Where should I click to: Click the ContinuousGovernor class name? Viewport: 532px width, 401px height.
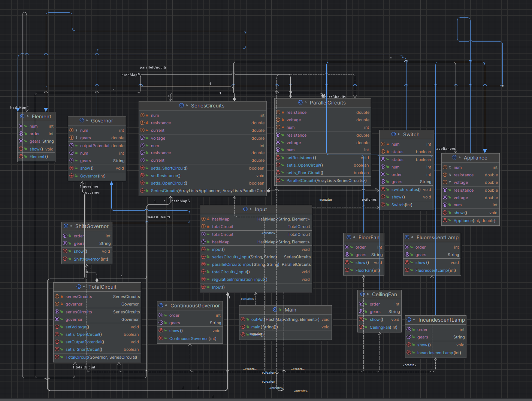coord(195,306)
